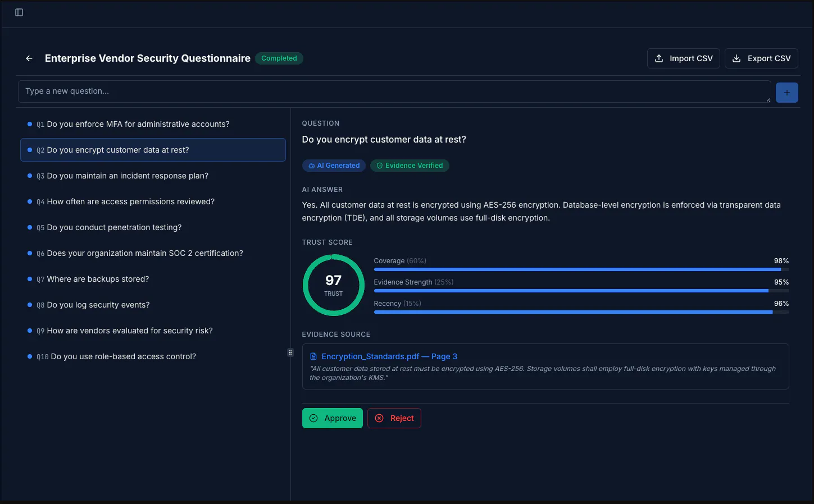Image resolution: width=814 pixels, height=504 pixels.
Task: Approve the AI answer
Action: tap(333, 418)
